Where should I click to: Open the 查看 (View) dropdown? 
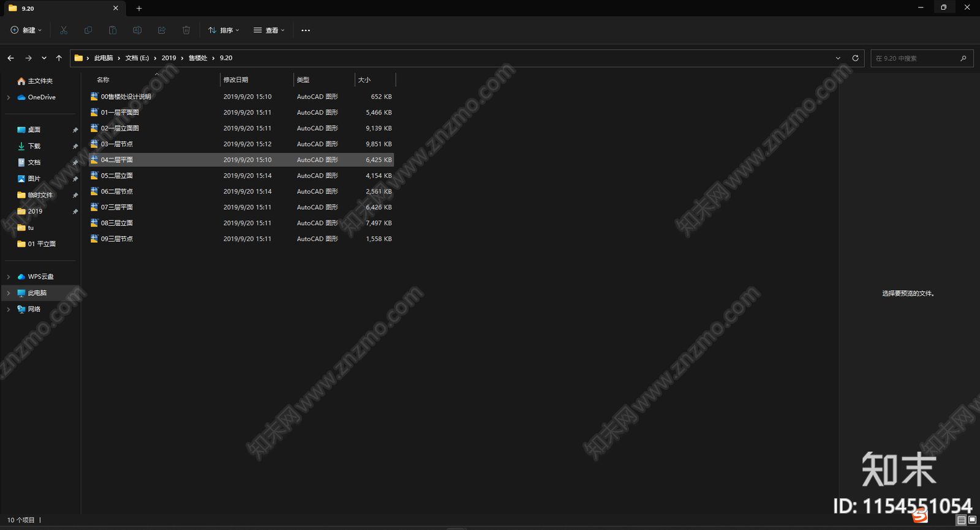coord(269,30)
